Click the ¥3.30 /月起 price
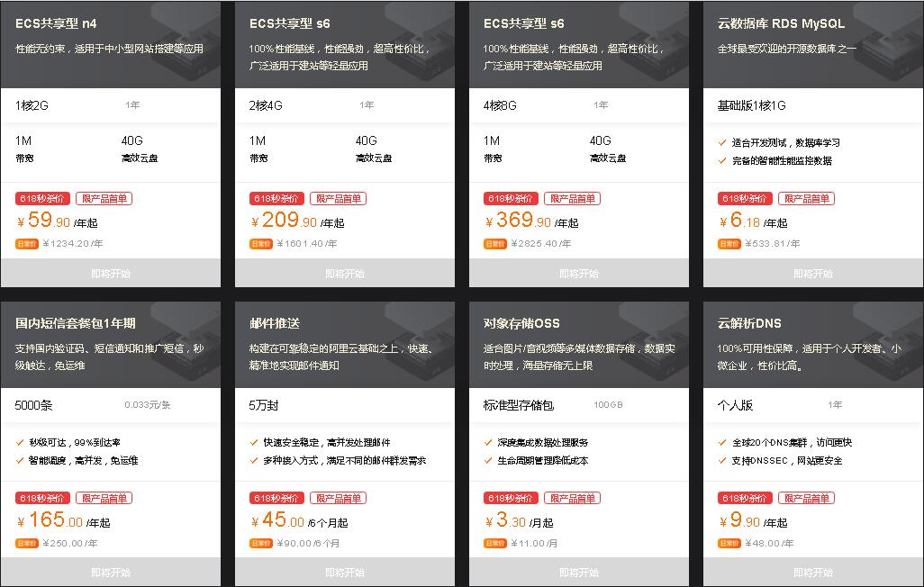 point(519,519)
